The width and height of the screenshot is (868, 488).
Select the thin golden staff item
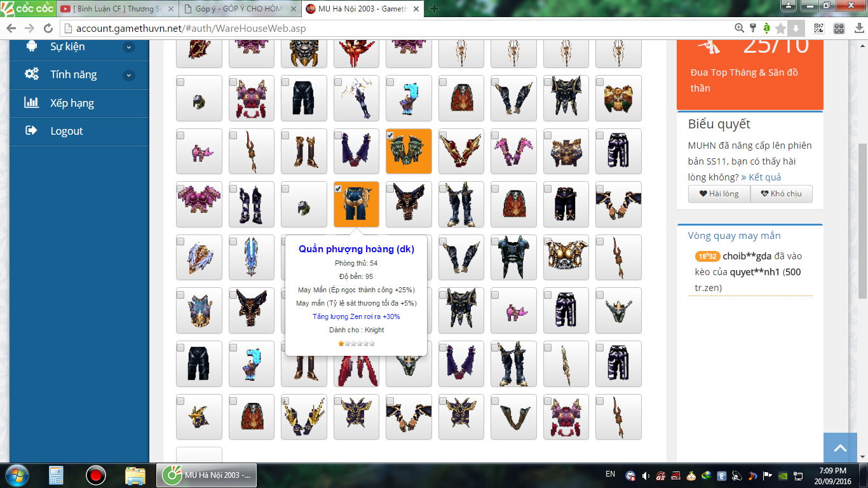(566, 364)
